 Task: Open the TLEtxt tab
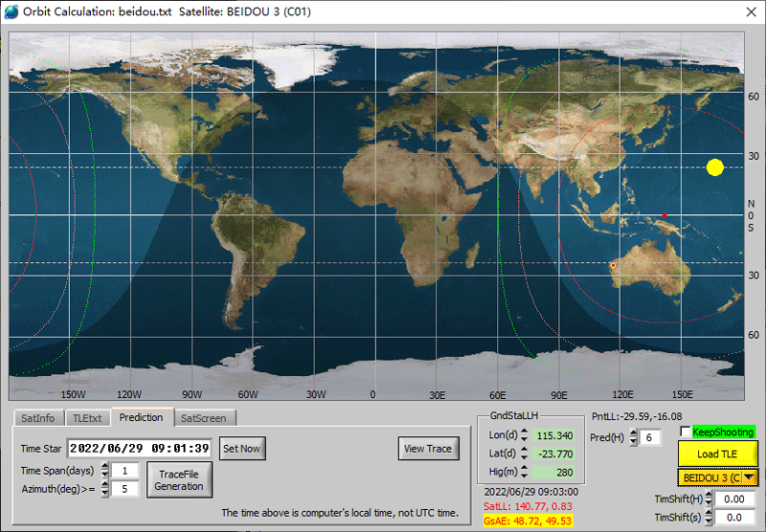[87, 418]
